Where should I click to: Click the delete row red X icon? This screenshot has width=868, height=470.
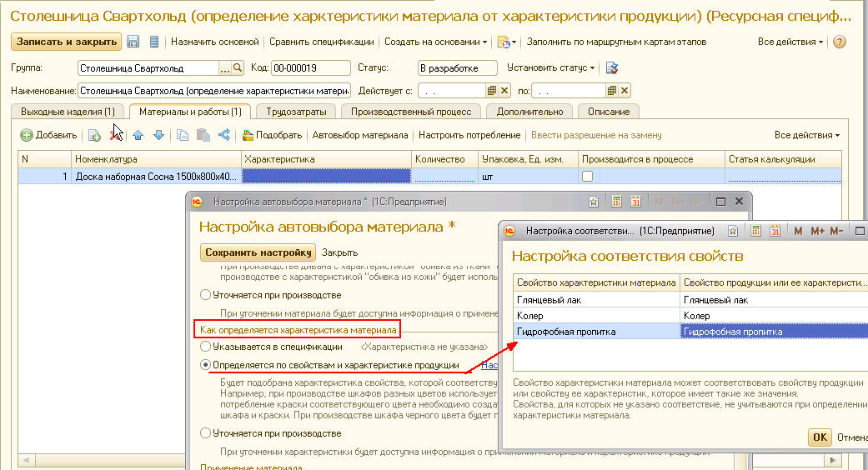pyautogui.click(x=116, y=135)
